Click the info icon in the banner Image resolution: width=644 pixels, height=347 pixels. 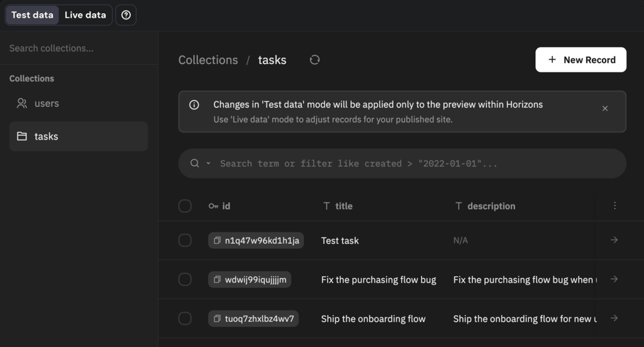click(x=194, y=105)
